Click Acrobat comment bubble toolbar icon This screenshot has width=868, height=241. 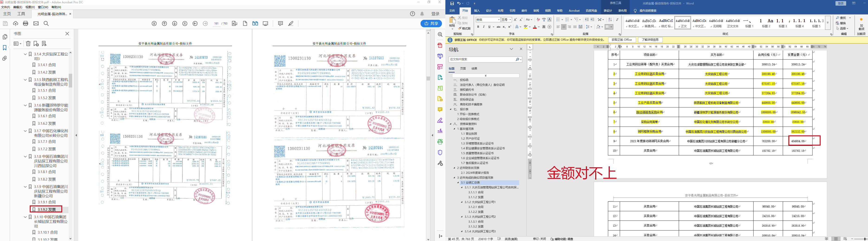(x=280, y=23)
